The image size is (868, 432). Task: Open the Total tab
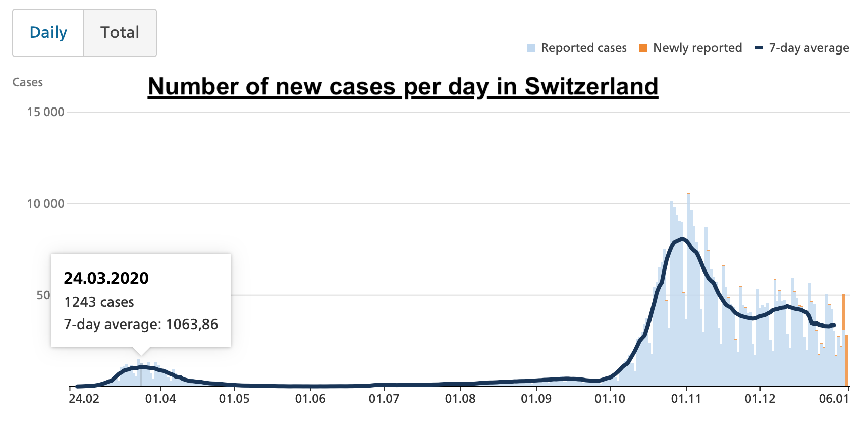tap(120, 33)
